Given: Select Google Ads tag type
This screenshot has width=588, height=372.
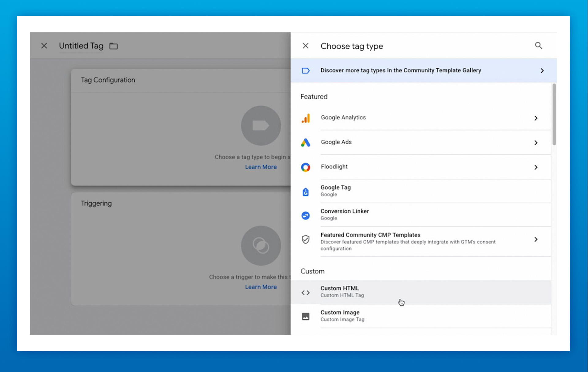Looking at the screenshot, I should (421, 142).
